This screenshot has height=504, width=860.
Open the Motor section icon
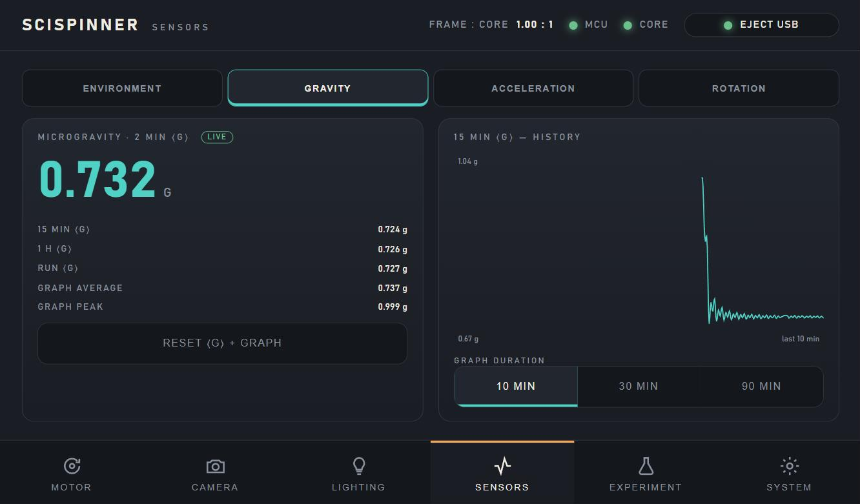coord(72,466)
